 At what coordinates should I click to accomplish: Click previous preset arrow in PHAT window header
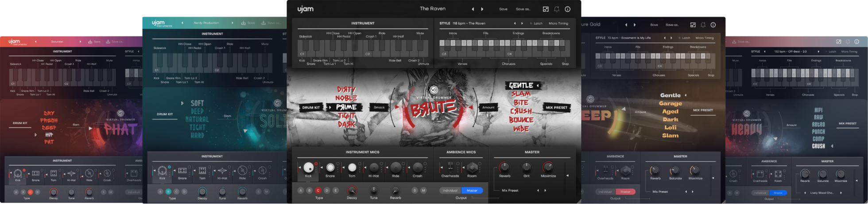(36, 42)
